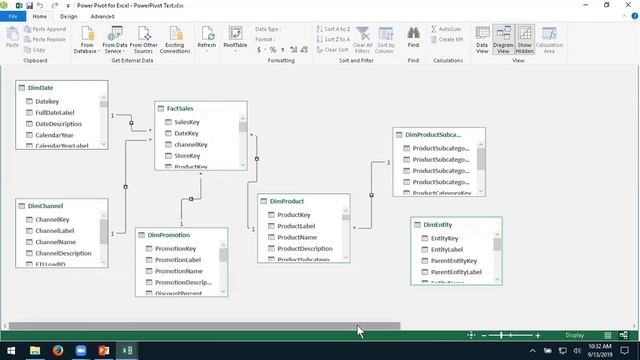This screenshot has width=640, height=360.
Task: Select FullDateLabel field in DimDate
Action: click(x=55, y=112)
